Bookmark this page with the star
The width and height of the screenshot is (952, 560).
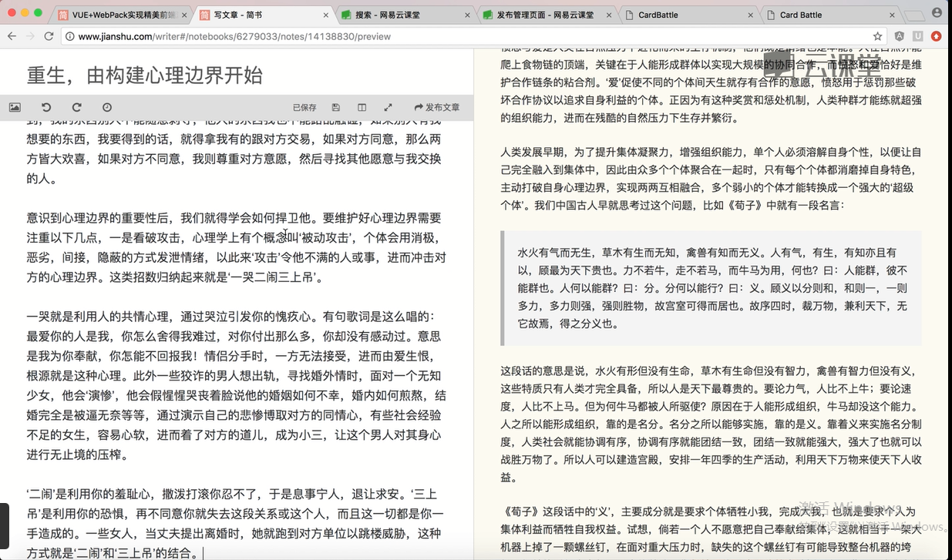tap(877, 36)
